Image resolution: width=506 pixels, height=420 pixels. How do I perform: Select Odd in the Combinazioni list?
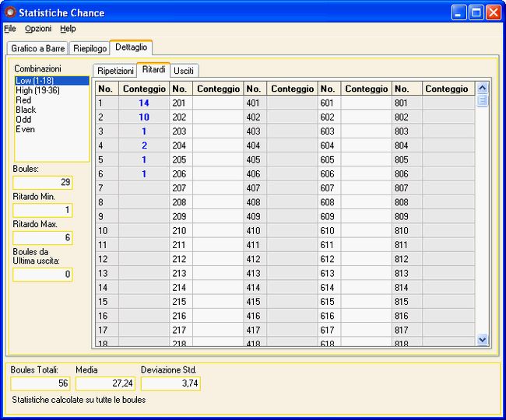pyautogui.click(x=23, y=120)
